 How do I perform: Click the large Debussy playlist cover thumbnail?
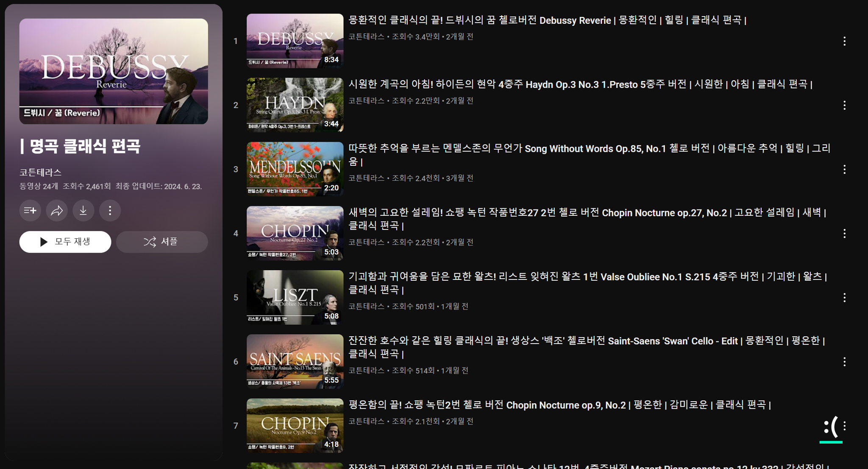[x=114, y=71]
